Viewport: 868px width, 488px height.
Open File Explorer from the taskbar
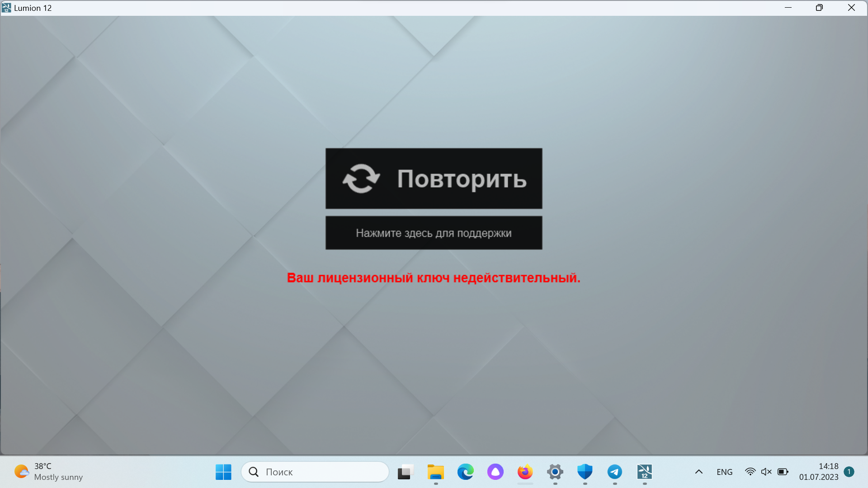click(435, 472)
